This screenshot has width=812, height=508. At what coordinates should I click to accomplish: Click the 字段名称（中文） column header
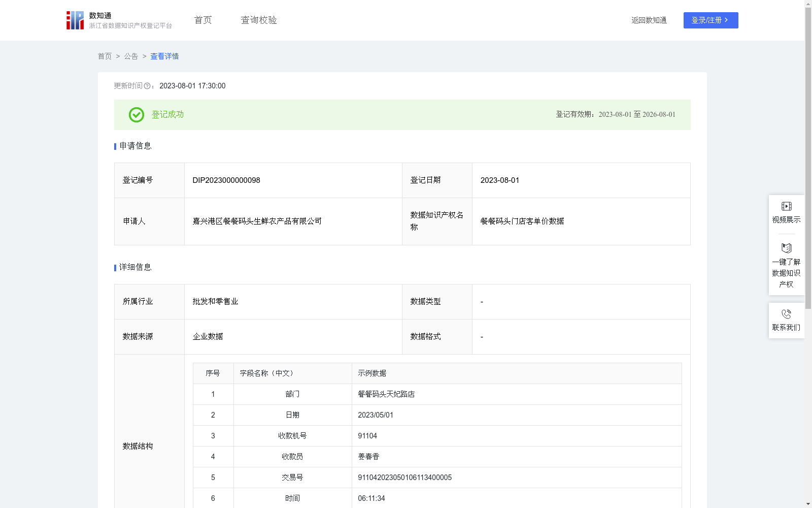click(293, 373)
